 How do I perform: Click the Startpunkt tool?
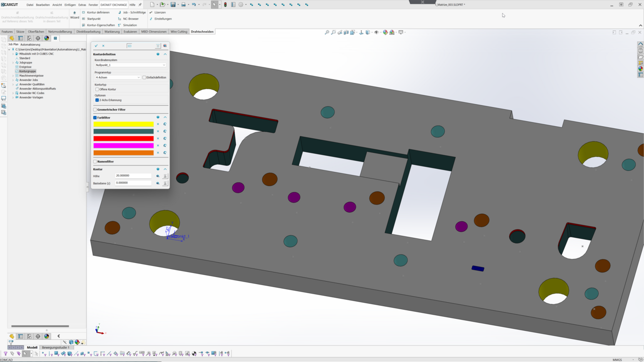coord(94,19)
